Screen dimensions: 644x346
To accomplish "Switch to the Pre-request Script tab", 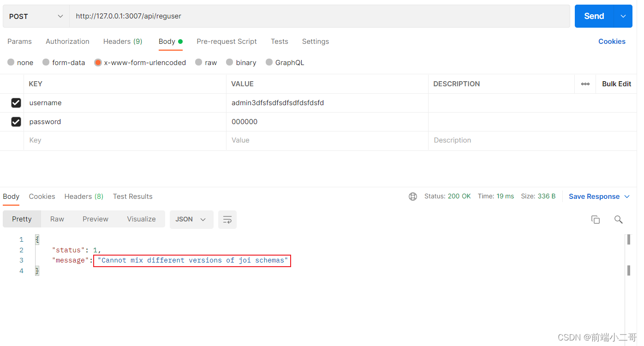I will [227, 41].
